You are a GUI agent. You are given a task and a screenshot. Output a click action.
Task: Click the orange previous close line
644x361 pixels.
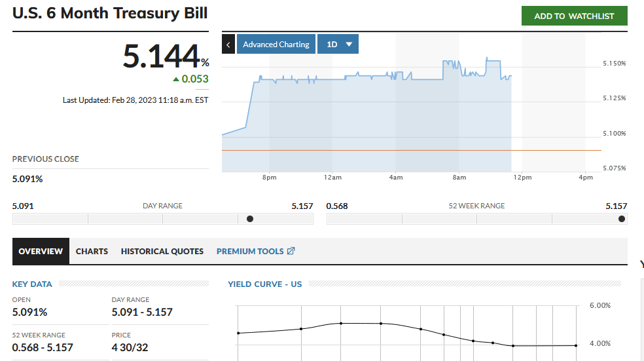[412, 151]
